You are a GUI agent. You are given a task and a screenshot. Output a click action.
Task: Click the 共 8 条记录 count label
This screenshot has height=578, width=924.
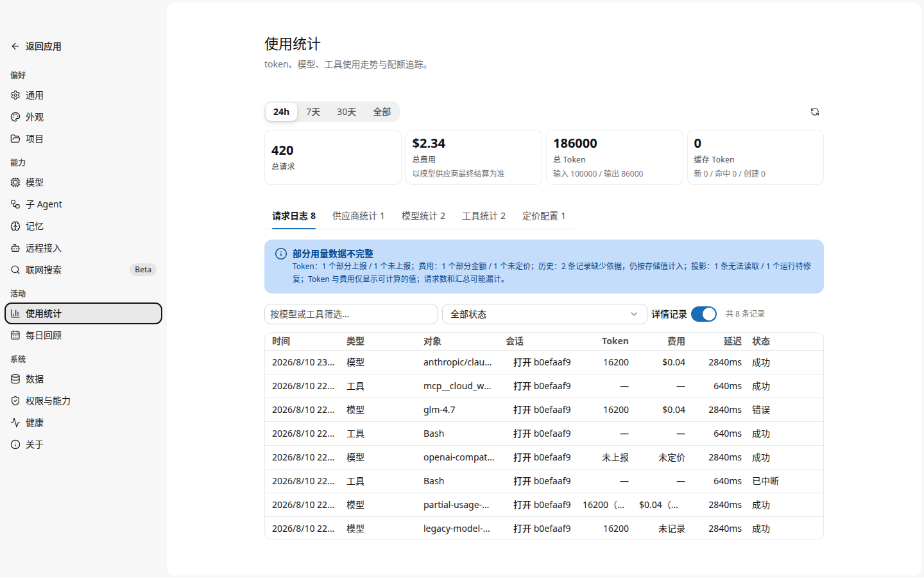[x=745, y=314]
